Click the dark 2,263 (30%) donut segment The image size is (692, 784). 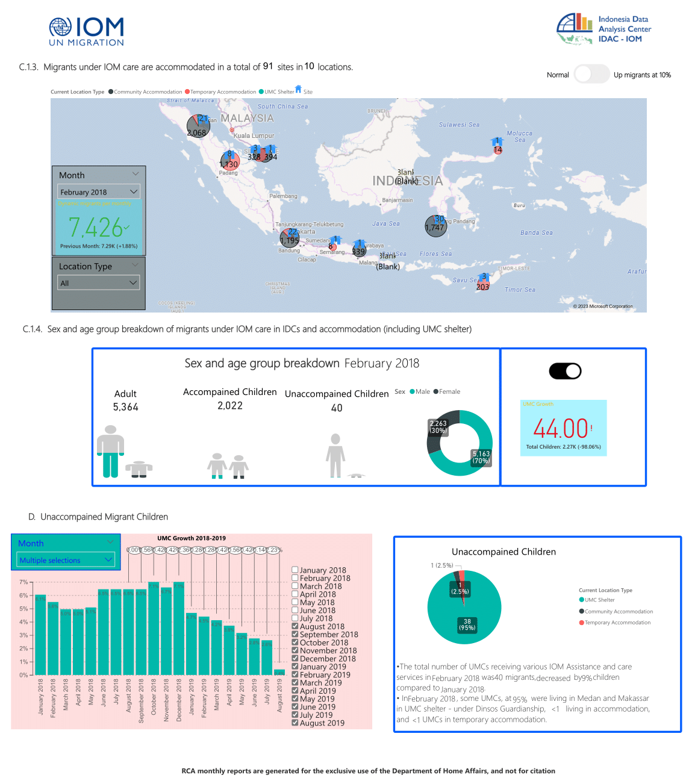pos(438,429)
